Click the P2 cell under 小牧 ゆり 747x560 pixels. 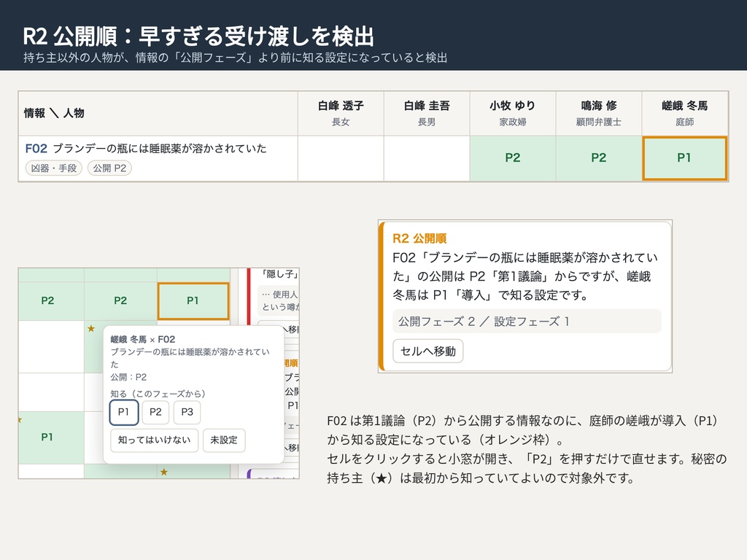[x=513, y=158]
